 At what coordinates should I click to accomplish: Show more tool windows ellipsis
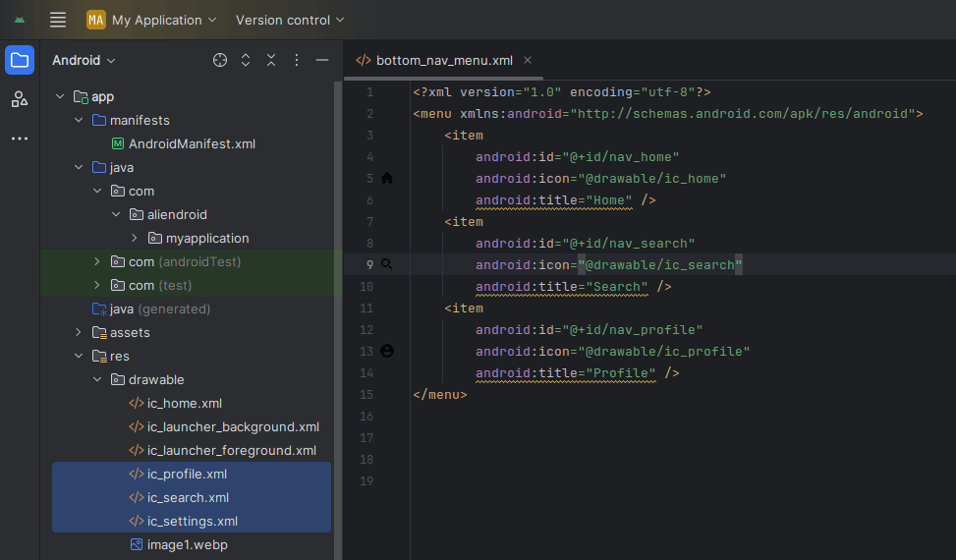pos(20,139)
